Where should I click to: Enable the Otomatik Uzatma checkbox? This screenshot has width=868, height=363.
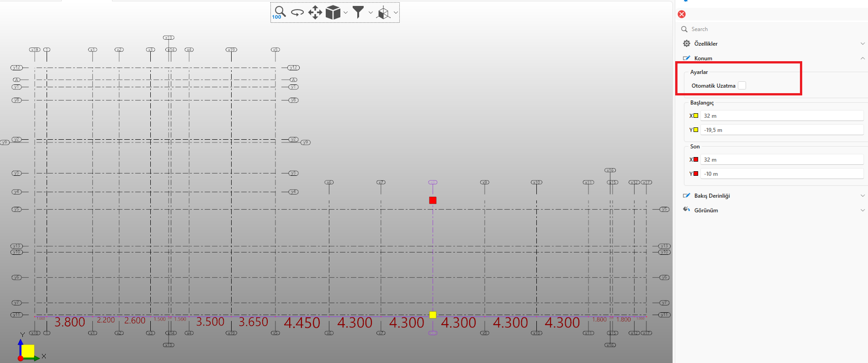742,85
